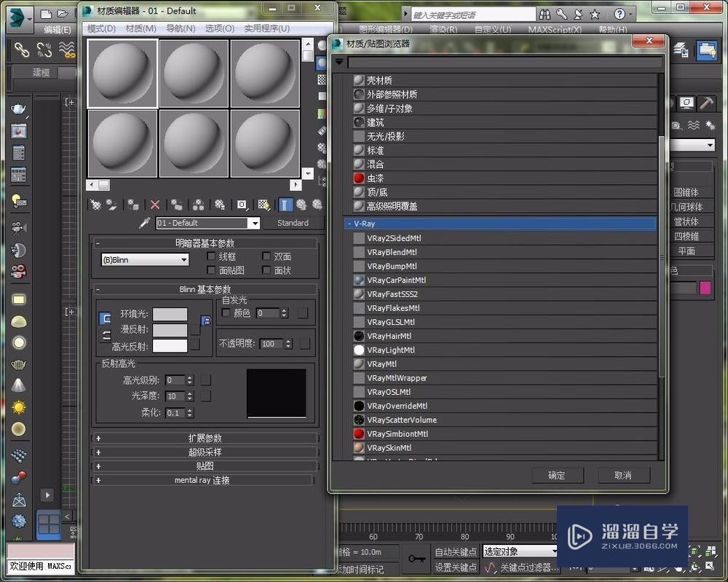Select VRayLightMtl in browser list
Screen dimensions: 728x582
pyautogui.click(x=505, y=350)
